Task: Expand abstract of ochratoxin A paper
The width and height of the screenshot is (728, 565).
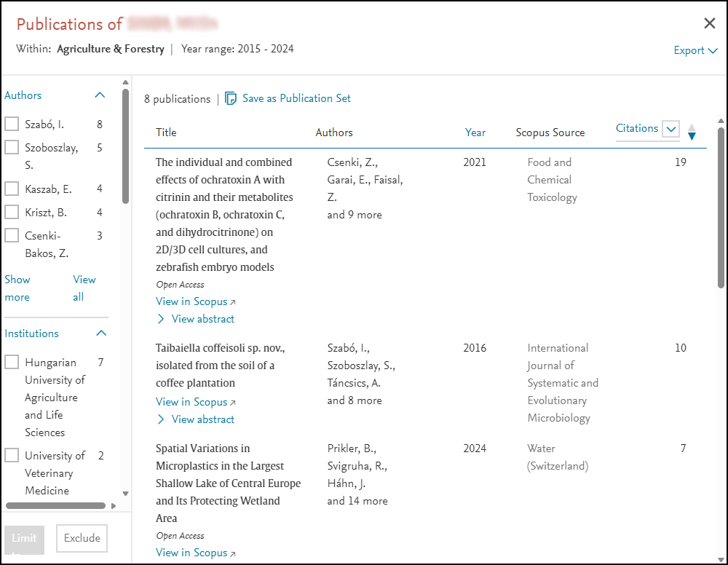Action: (195, 319)
